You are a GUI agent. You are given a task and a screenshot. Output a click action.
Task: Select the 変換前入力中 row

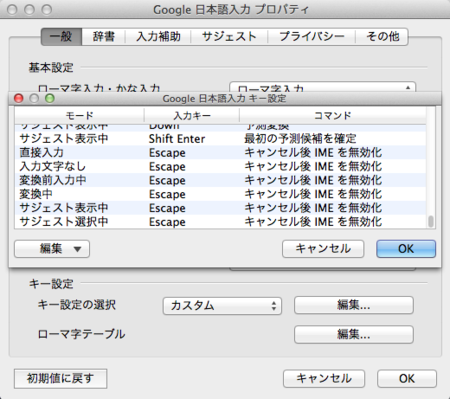[x=220, y=180]
